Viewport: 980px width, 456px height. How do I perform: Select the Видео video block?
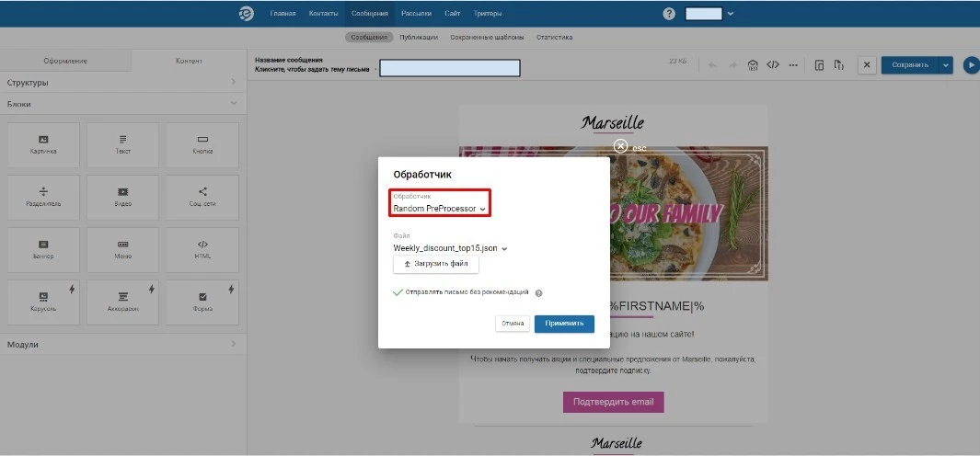[122, 198]
